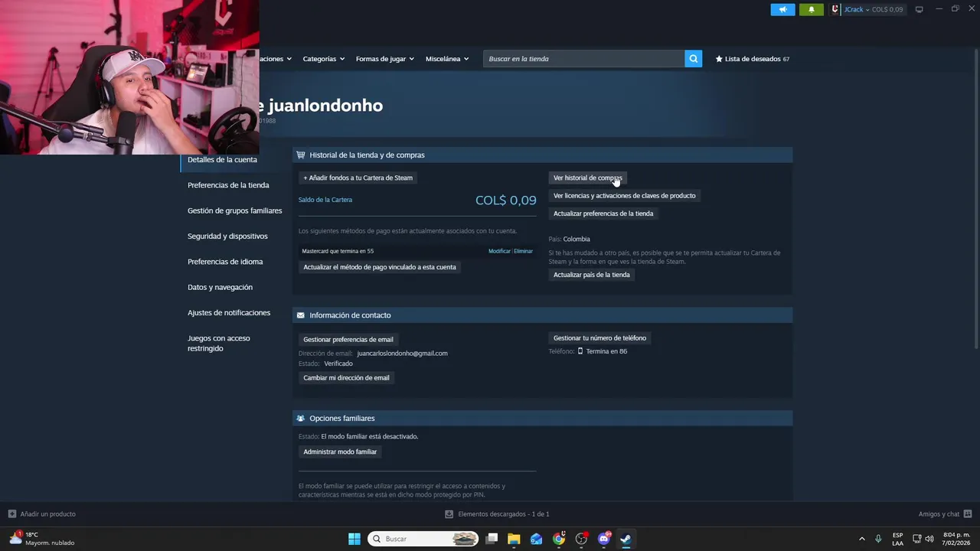This screenshot has width=980, height=551.
Task: Open the Outlook mail taskbar icon
Action: click(536, 539)
